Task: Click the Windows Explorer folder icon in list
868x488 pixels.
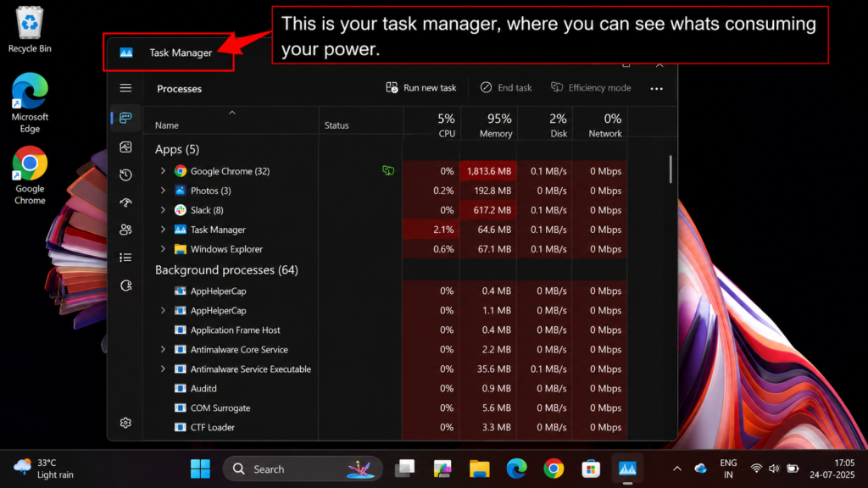Action: coord(181,249)
